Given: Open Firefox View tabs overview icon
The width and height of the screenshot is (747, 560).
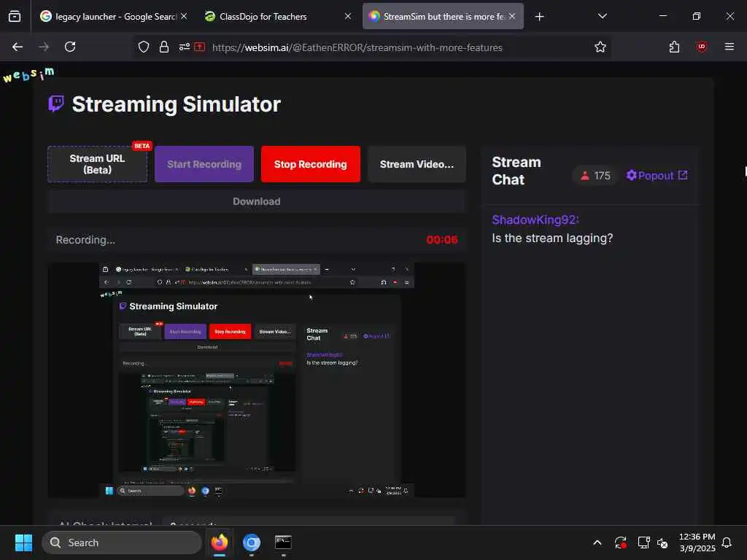Looking at the screenshot, I should [15, 16].
